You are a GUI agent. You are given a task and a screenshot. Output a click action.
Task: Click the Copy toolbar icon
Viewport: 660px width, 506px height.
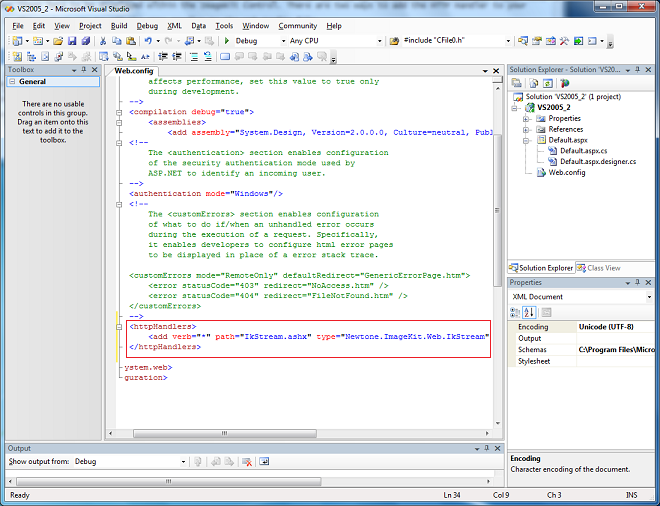click(x=117, y=41)
